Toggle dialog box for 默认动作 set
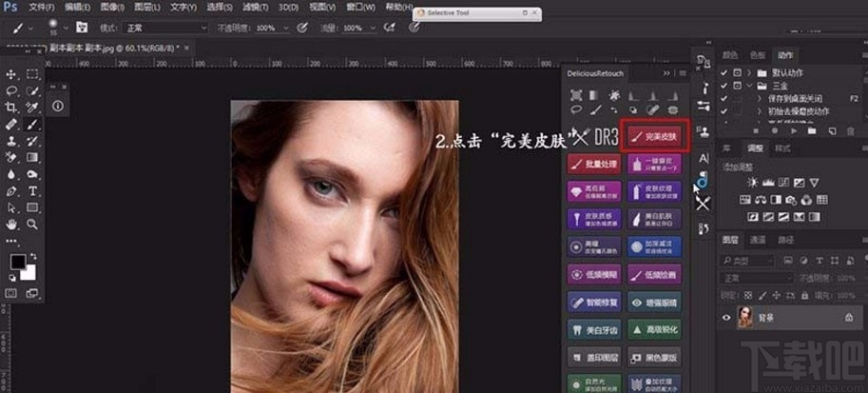Screen dimensions: 868x393 [737, 72]
